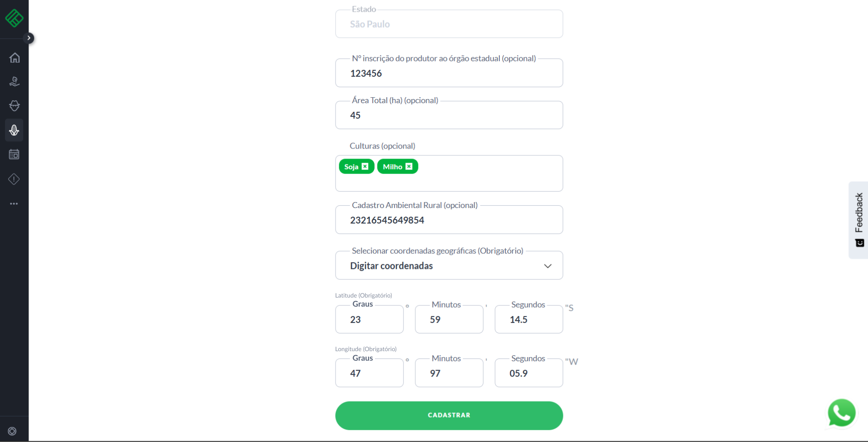Click the longitude Minutos field

449,373
